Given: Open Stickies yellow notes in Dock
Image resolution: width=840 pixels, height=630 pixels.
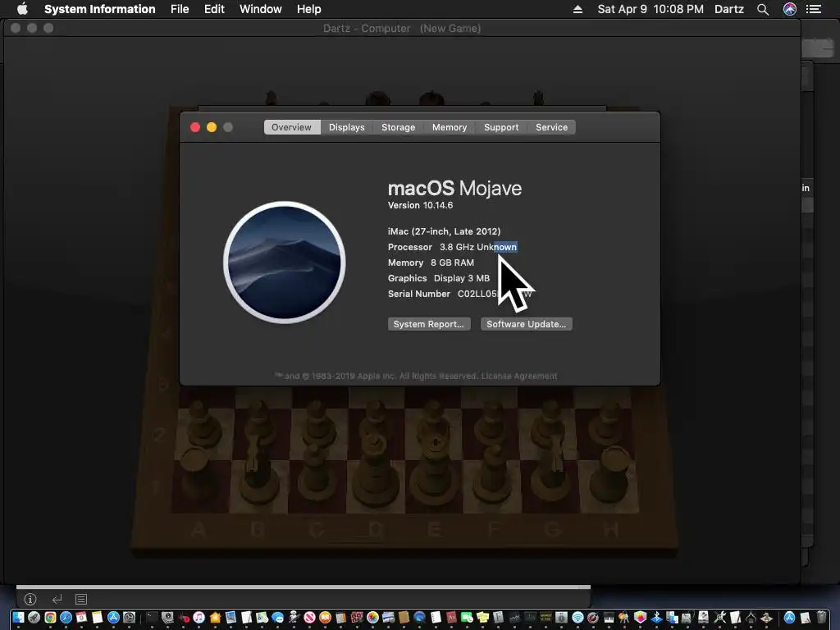Looking at the screenshot, I should pos(482,617).
